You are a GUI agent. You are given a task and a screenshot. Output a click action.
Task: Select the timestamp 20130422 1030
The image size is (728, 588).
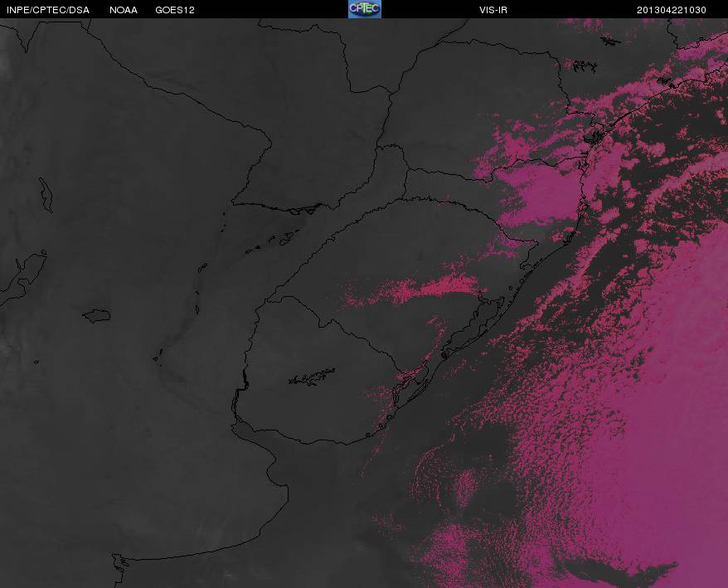672,10
